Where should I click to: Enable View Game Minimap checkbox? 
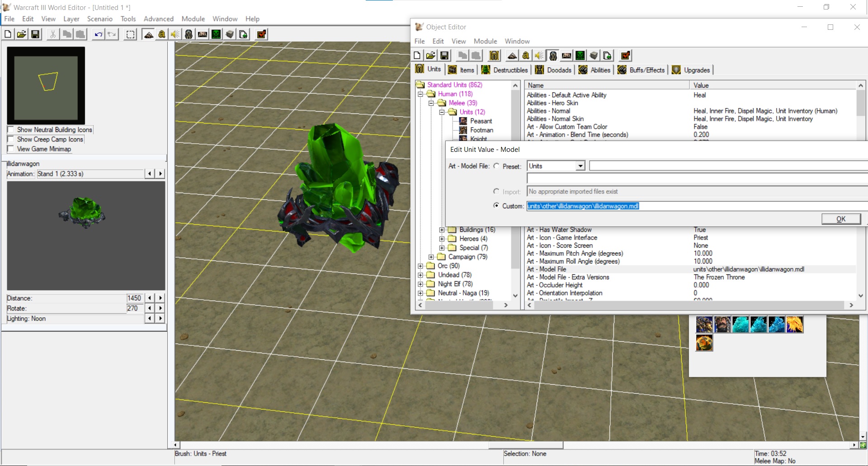(11, 149)
